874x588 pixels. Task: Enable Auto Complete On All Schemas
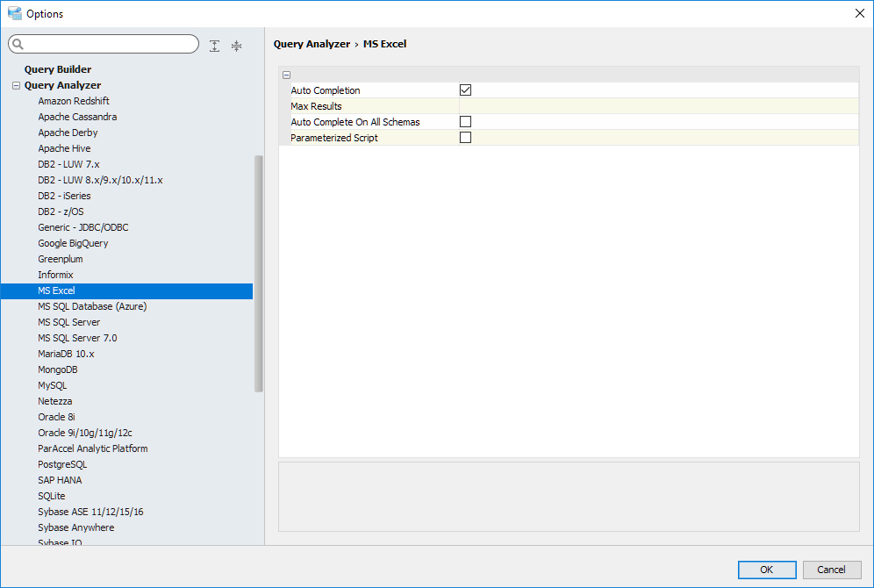click(465, 122)
